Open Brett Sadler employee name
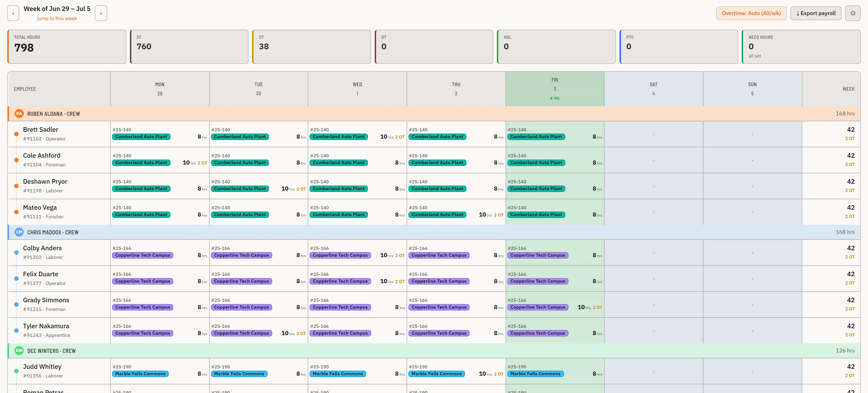 [x=40, y=130]
